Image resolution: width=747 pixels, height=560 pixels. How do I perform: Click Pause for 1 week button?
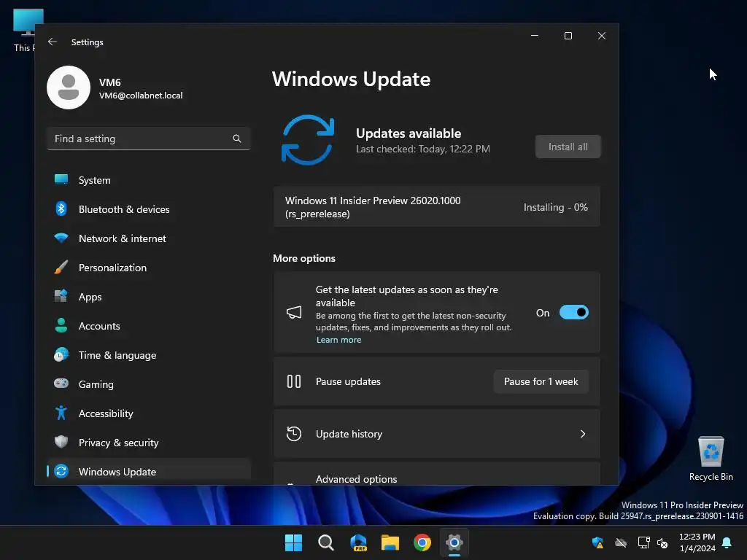pos(541,381)
